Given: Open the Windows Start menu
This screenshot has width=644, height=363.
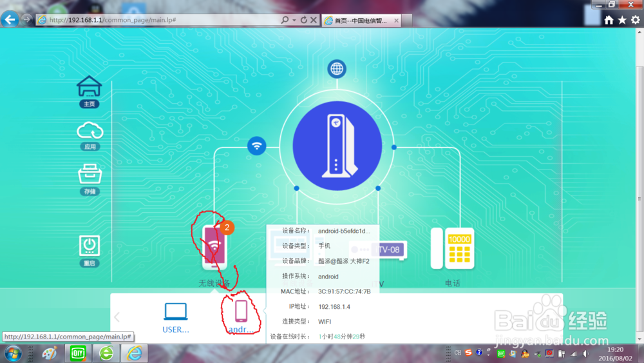Looking at the screenshot, I should (x=13, y=353).
